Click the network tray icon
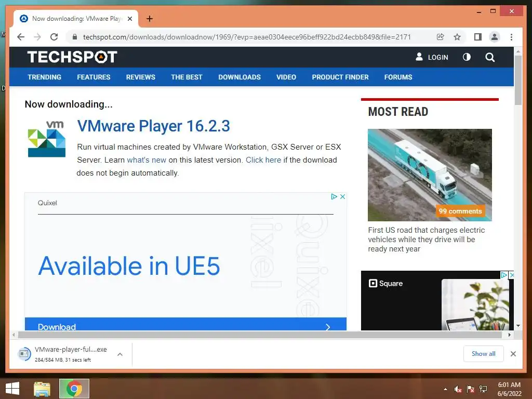This screenshot has height=399, width=532. coord(483,389)
